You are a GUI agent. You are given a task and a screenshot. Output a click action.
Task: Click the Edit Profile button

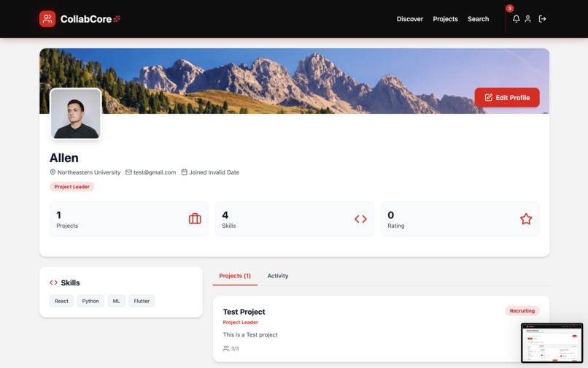pos(507,98)
